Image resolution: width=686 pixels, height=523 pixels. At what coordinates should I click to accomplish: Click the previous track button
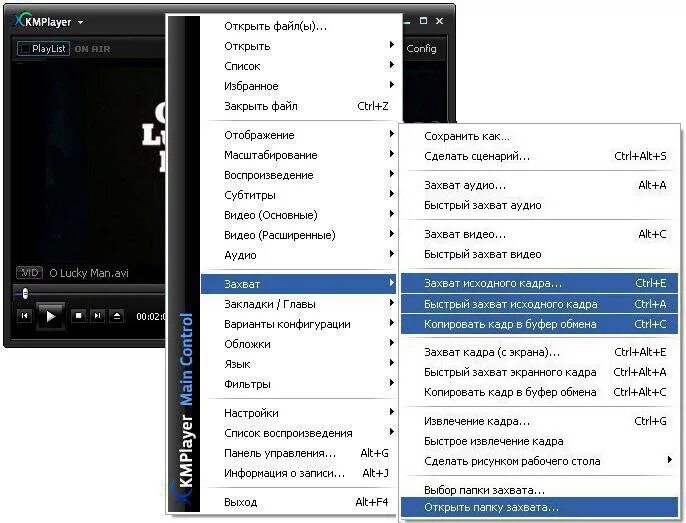point(24,316)
